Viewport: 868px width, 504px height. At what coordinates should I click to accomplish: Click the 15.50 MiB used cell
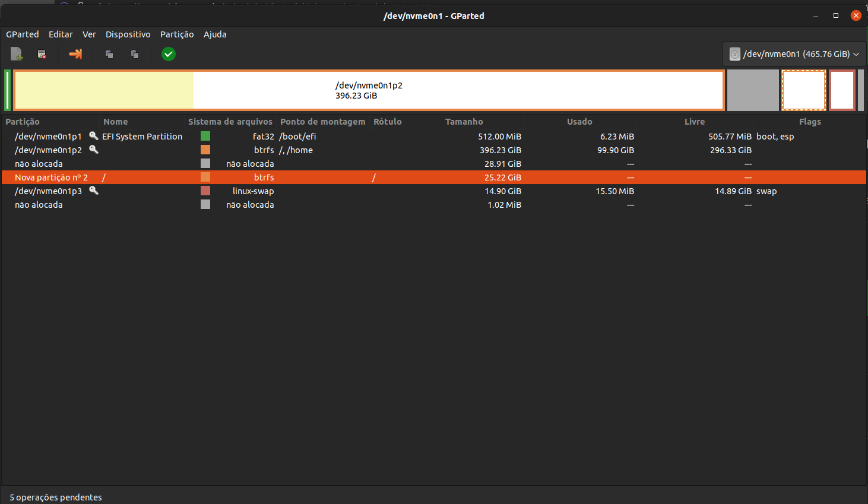tap(615, 191)
